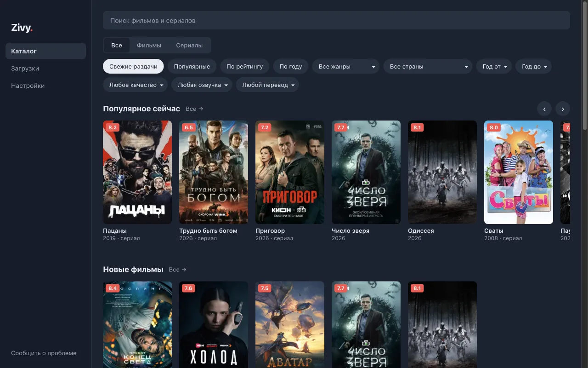Click the Трудно быть богом title text
The height and width of the screenshot is (368, 588).
point(208,231)
